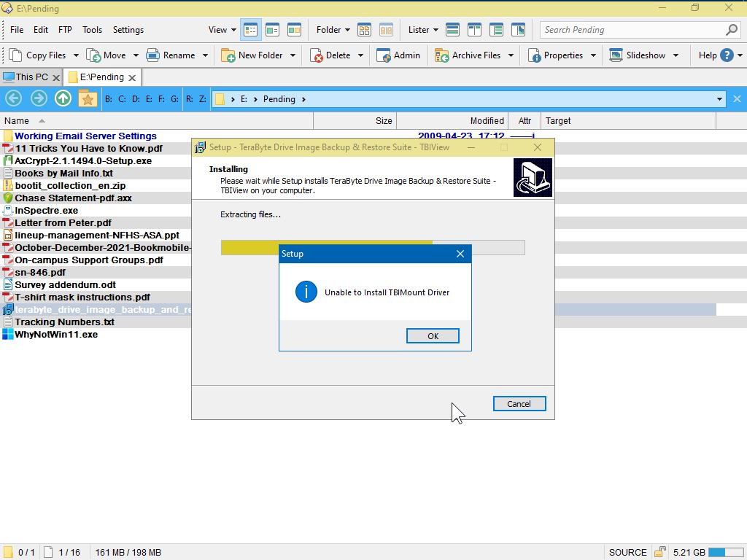The height and width of the screenshot is (560, 747).
Task: Close the E:\Pending tab
Action: pyautogui.click(x=132, y=77)
